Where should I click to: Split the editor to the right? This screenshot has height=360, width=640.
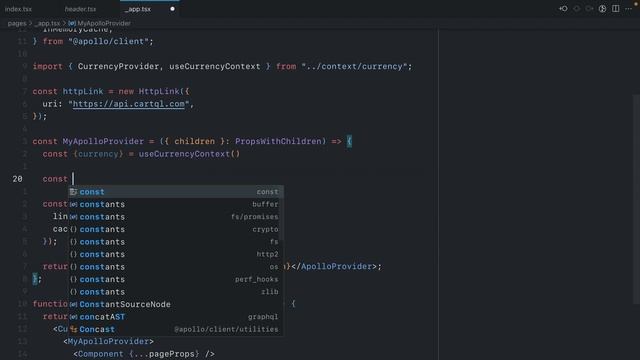[616, 9]
